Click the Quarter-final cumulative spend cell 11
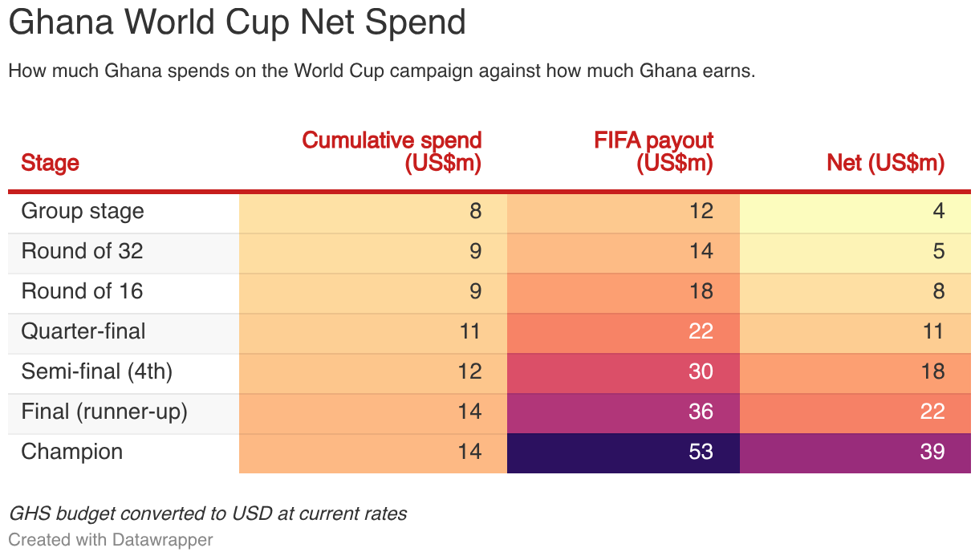This screenshot has height=560, width=979. [373, 334]
